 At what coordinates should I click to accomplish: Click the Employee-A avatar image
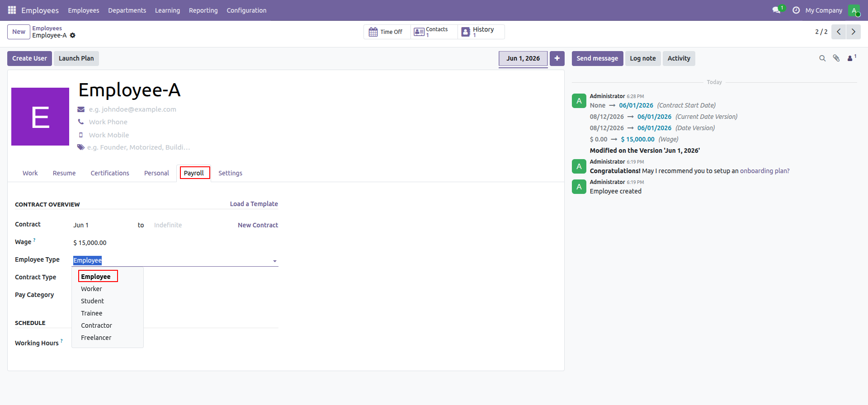click(x=40, y=117)
